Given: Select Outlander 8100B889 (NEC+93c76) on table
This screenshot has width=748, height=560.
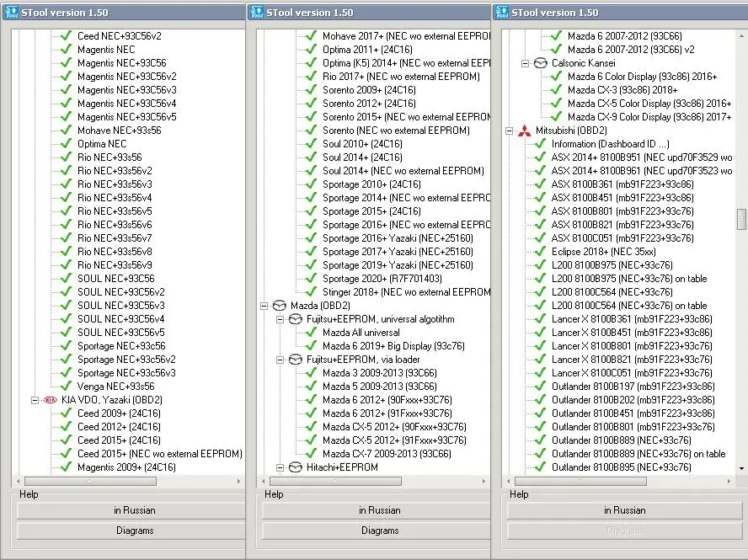Looking at the screenshot, I should tap(638, 454).
